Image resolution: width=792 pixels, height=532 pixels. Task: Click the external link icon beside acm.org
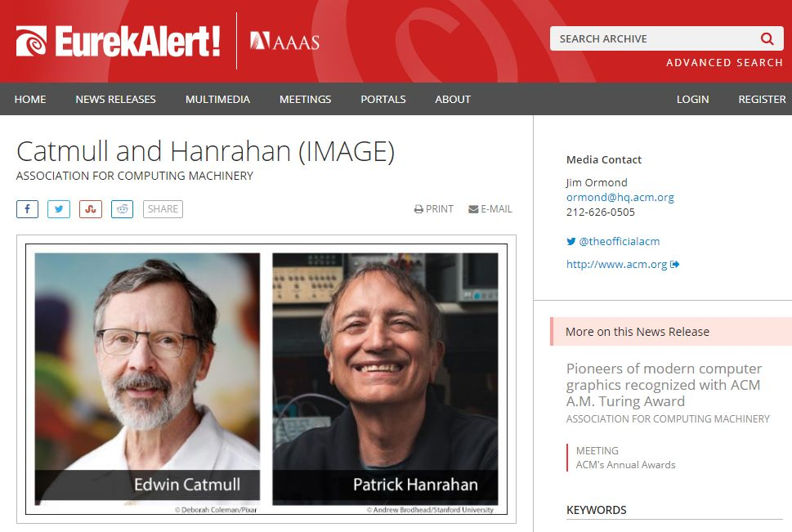pyautogui.click(x=674, y=264)
